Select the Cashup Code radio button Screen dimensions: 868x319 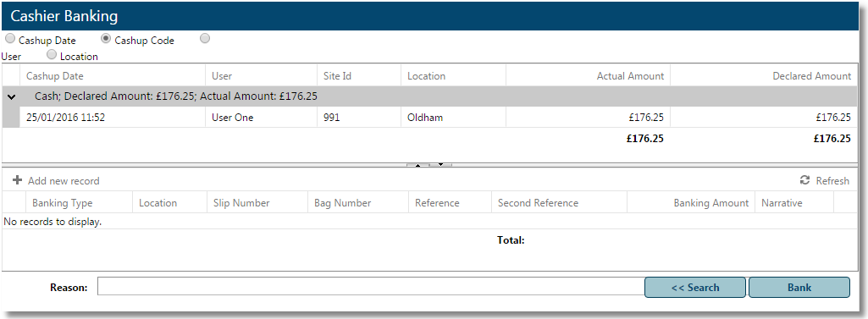(x=106, y=39)
